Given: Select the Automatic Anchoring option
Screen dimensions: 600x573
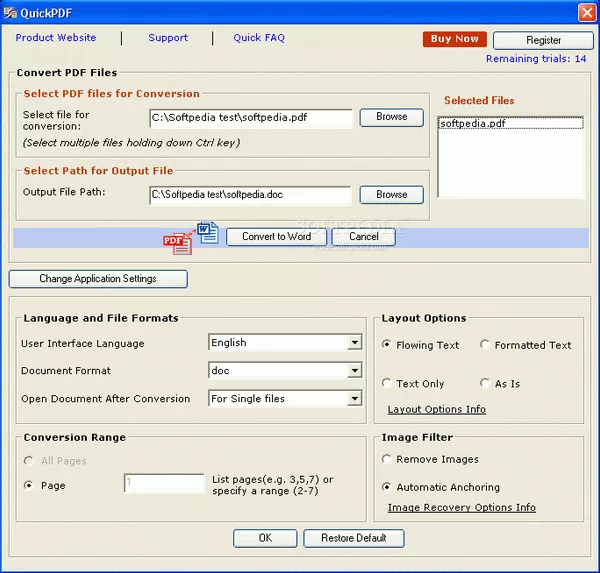Looking at the screenshot, I should pyautogui.click(x=386, y=487).
